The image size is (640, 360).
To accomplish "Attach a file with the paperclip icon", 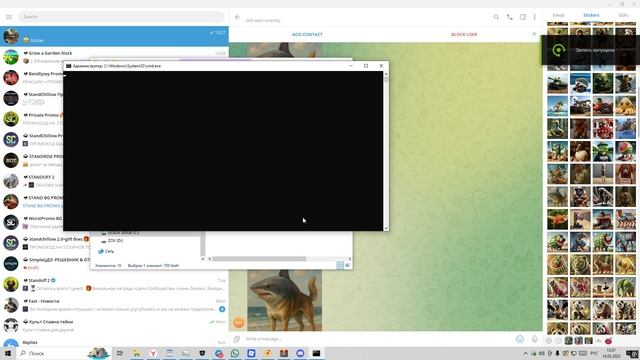I will 237,339.
